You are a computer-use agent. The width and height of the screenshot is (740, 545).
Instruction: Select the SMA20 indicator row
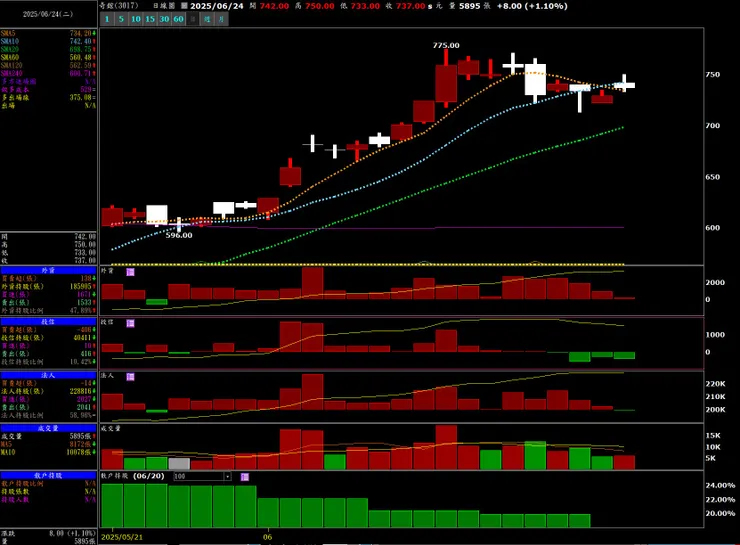[48, 50]
